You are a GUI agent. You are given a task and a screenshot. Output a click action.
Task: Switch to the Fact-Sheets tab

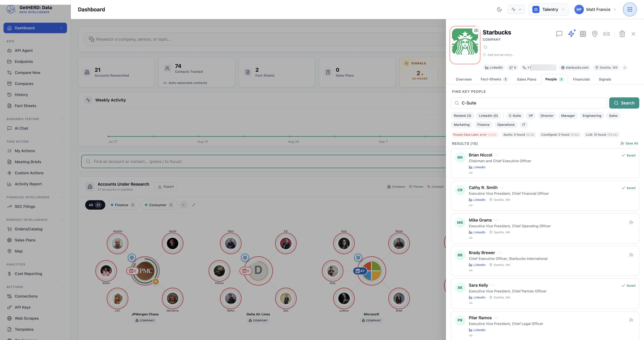coord(494,79)
